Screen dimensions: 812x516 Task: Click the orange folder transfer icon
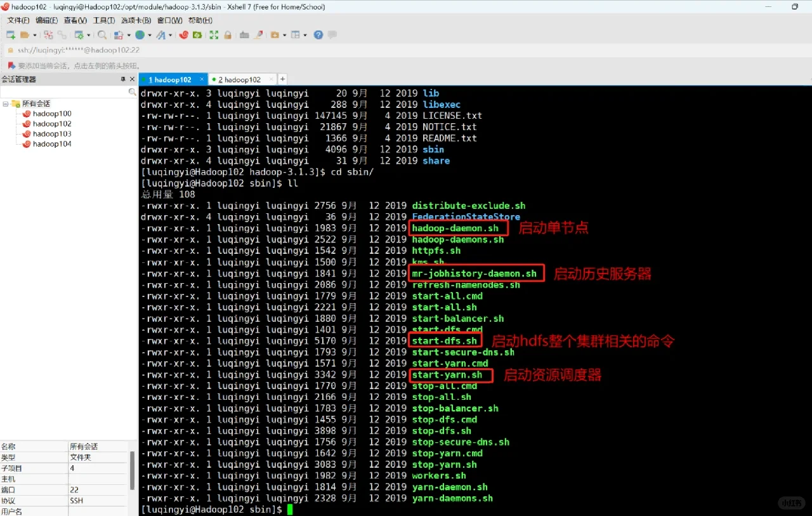pyautogui.click(x=275, y=35)
